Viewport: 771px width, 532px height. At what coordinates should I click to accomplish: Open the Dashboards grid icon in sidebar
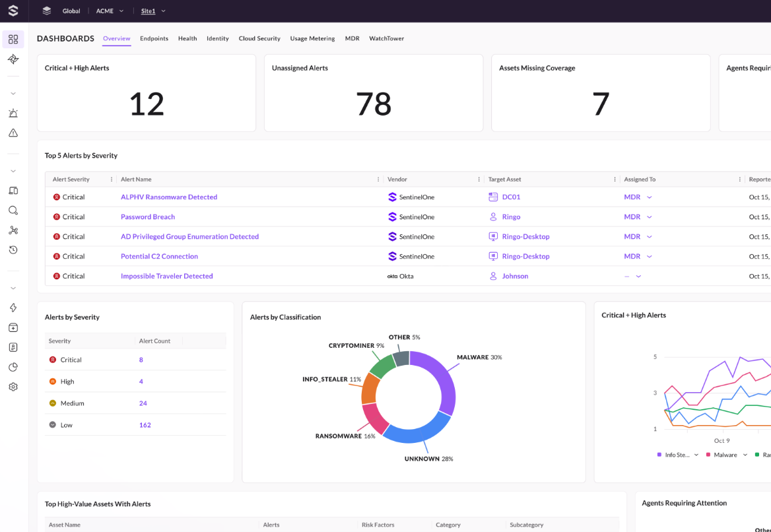[x=13, y=39]
